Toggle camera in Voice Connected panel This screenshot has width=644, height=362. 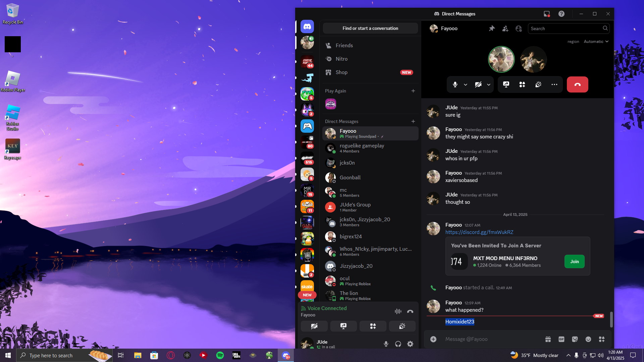[x=314, y=326]
